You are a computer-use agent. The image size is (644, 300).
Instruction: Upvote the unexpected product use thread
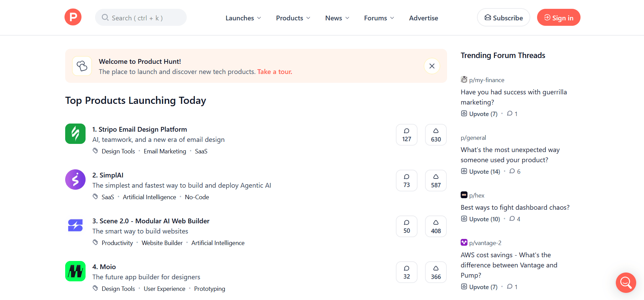point(480,172)
